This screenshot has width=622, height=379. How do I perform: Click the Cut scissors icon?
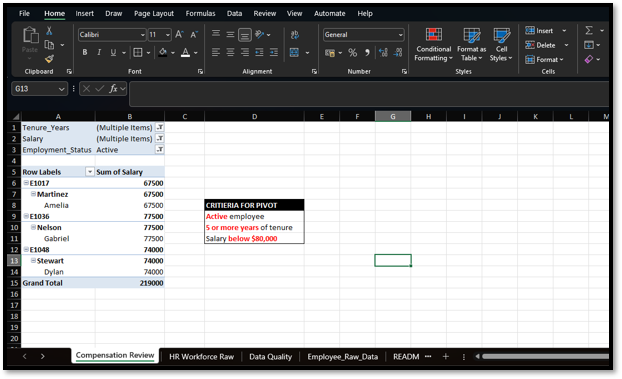click(x=49, y=31)
